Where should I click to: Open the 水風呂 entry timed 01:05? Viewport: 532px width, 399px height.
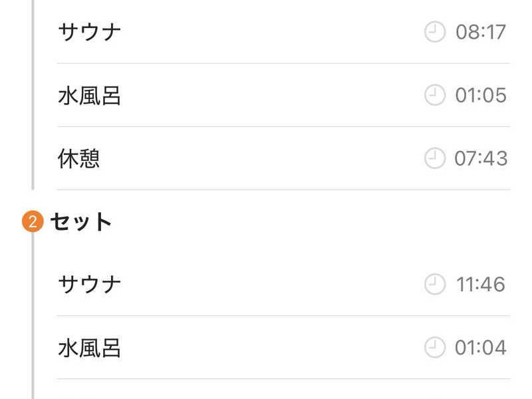90,95
